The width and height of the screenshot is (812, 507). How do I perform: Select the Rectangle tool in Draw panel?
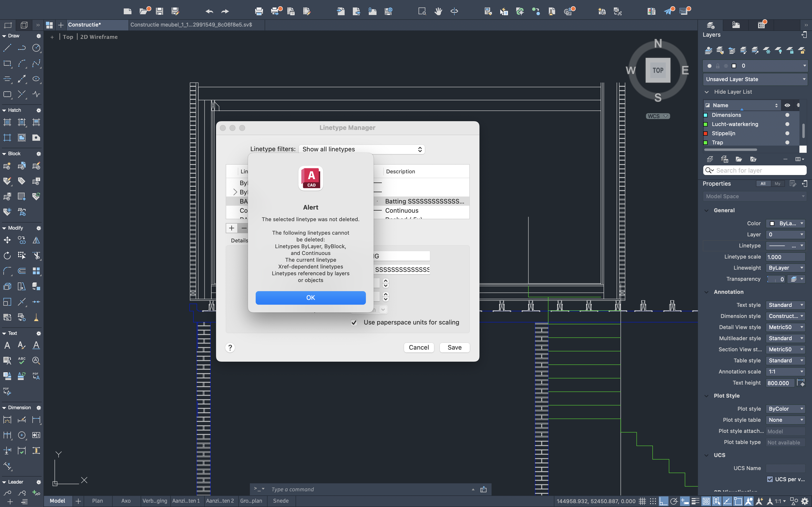[7, 64]
